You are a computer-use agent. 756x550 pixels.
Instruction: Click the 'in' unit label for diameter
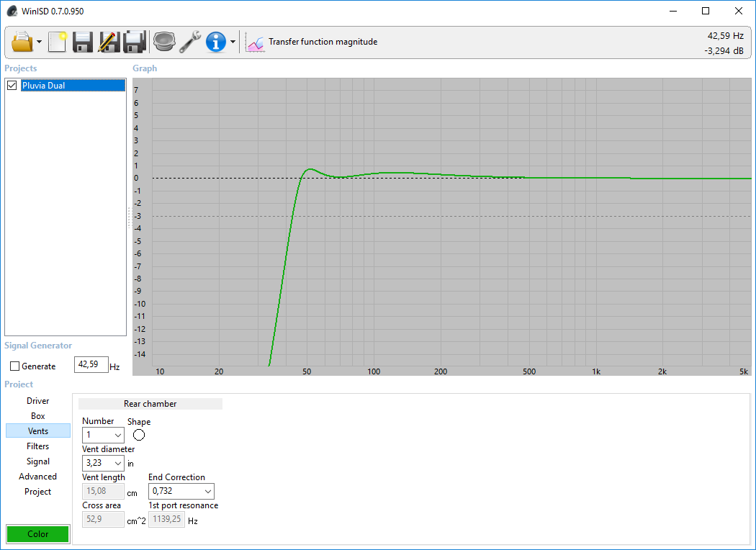click(130, 464)
